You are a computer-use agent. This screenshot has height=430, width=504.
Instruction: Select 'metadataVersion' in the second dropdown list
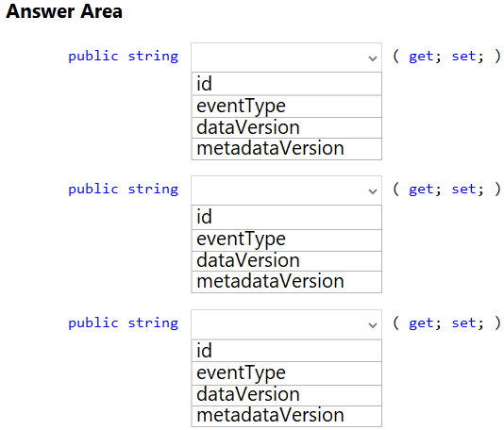(286, 282)
